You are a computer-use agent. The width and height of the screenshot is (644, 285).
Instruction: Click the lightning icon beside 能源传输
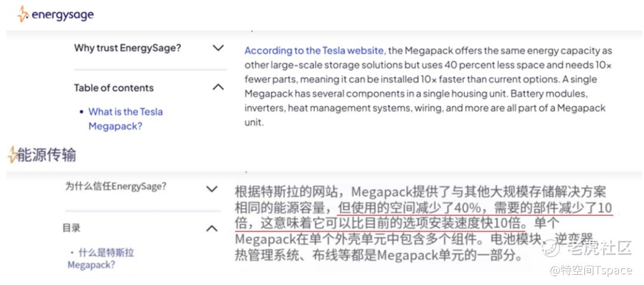tap(12, 155)
